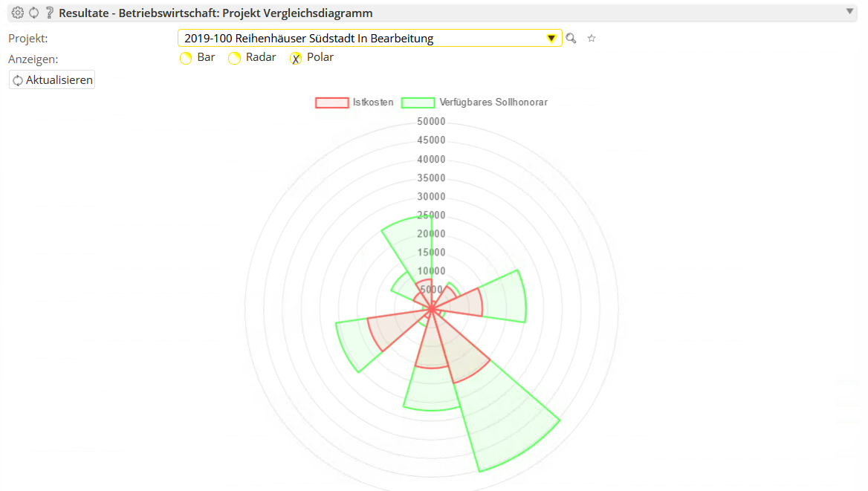Click the Verfügbares Sollhonorar legend color box
Viewport: 868px width, 491px height.
coord(418,102)
